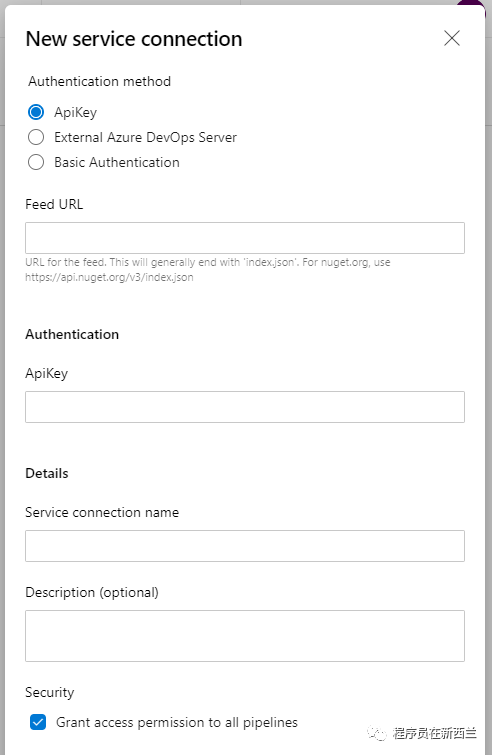Click the 'New service connection' heading
The image size is (492, 755).
tap(134, 39)
